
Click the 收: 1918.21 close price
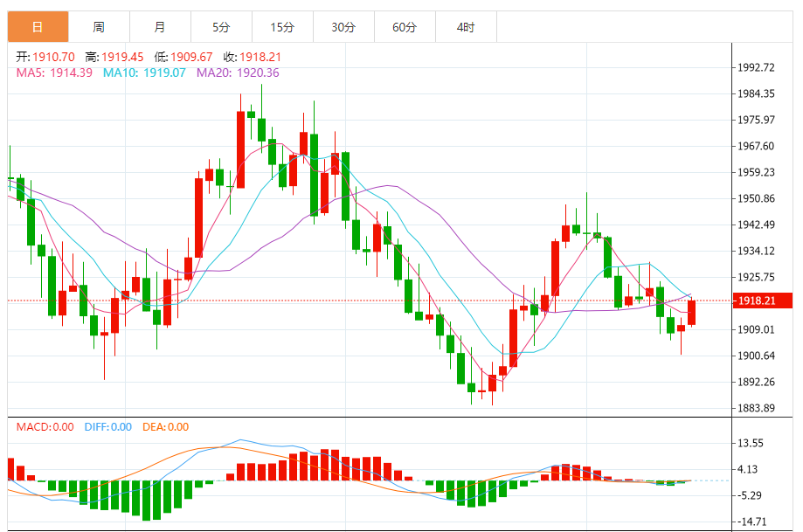[253, 57]
